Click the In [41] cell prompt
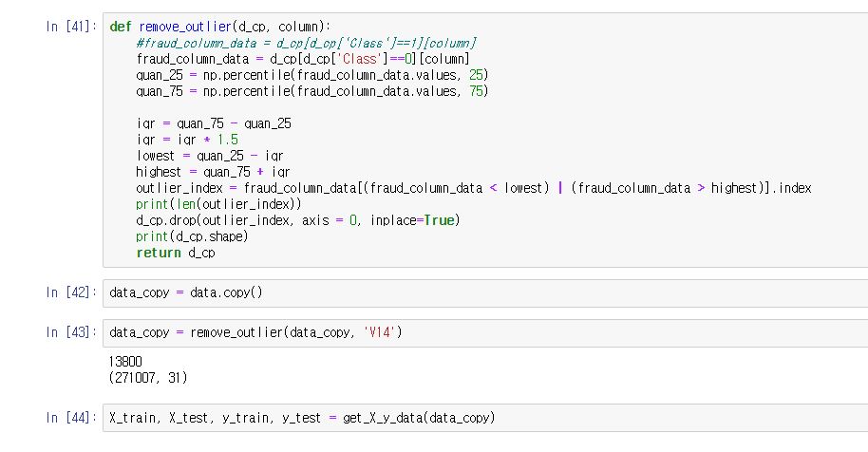 coord(71,27)
